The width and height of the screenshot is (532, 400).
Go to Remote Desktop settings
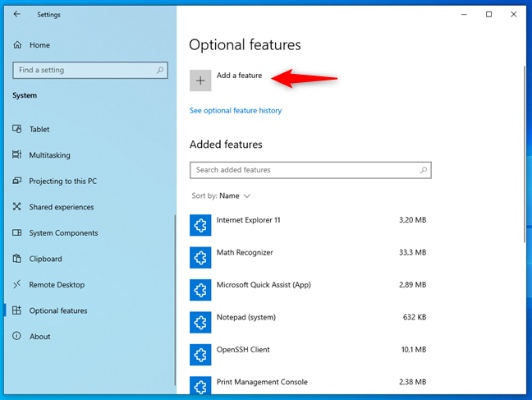57,284
